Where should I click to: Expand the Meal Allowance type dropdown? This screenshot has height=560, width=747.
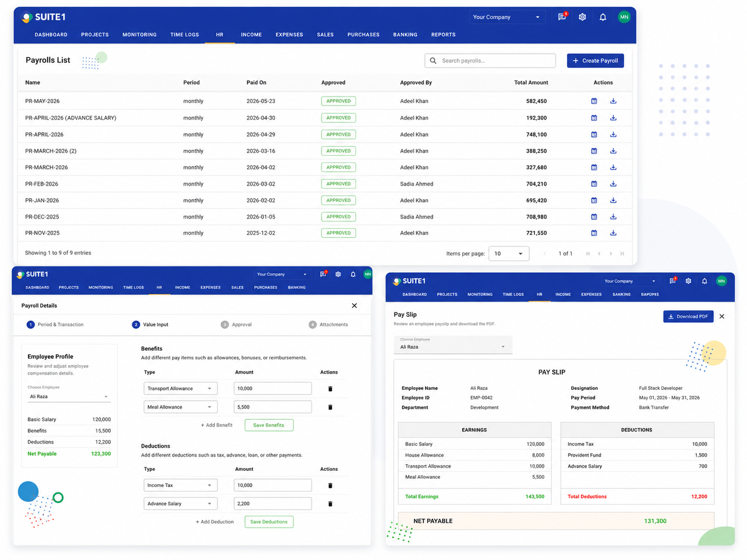[x=181, y=407]
